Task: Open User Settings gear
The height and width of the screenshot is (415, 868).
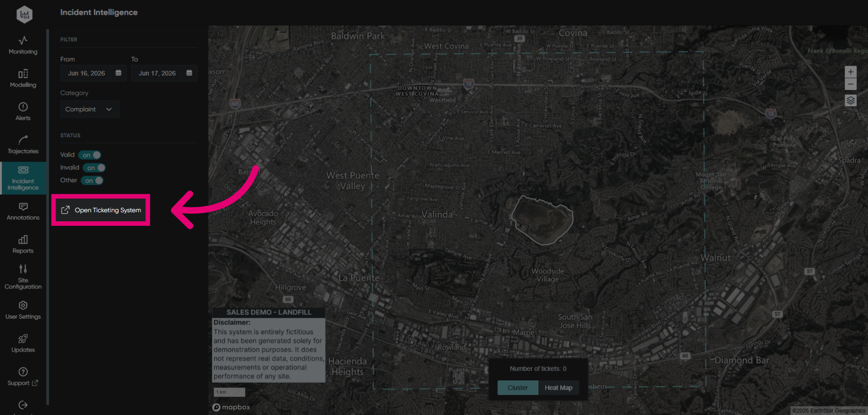Action: pyautogui.click(x=23, y=310)
